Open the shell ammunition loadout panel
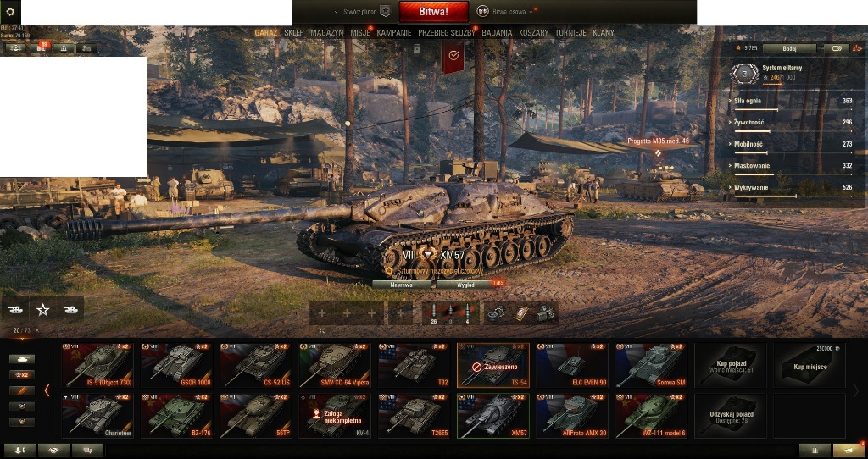Viewport: 868px width, 459px height. click(450, 313)
